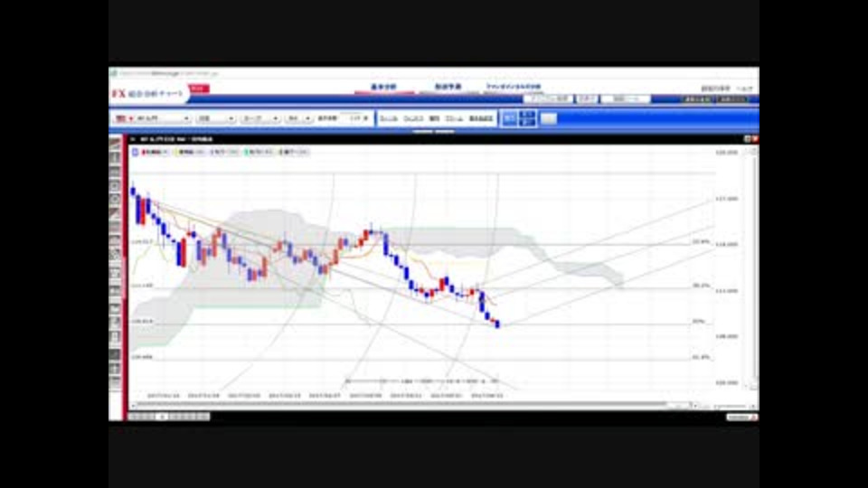
Task: Select the trend line drawing tool in left toolbar
Action: [115, 144]
